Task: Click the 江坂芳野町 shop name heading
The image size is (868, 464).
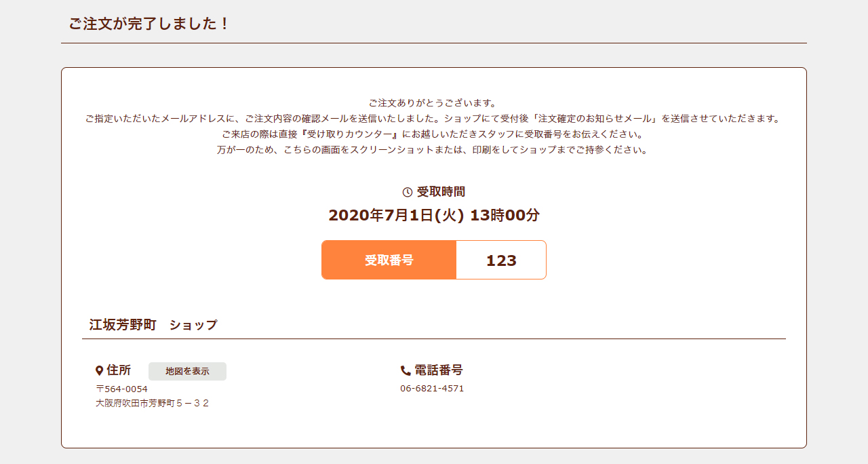Action: point(123,325)
